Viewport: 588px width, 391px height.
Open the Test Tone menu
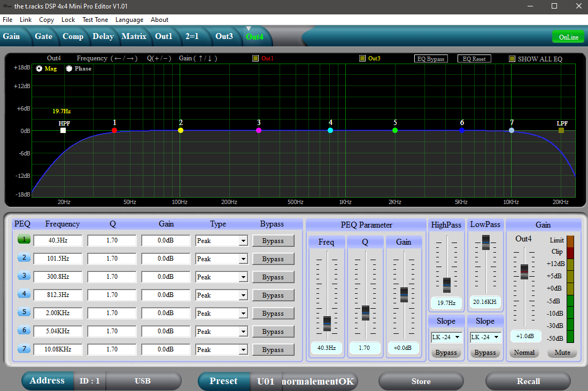[95, 20]
